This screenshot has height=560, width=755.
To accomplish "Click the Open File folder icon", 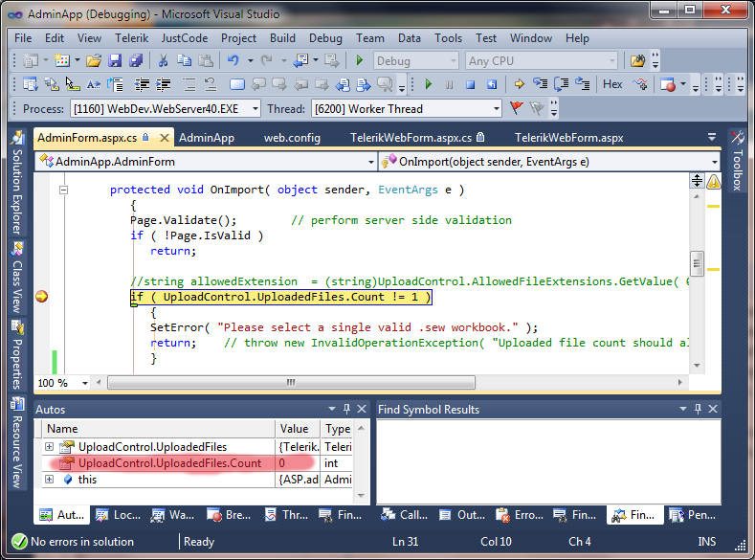I will (x=94, y=60).
